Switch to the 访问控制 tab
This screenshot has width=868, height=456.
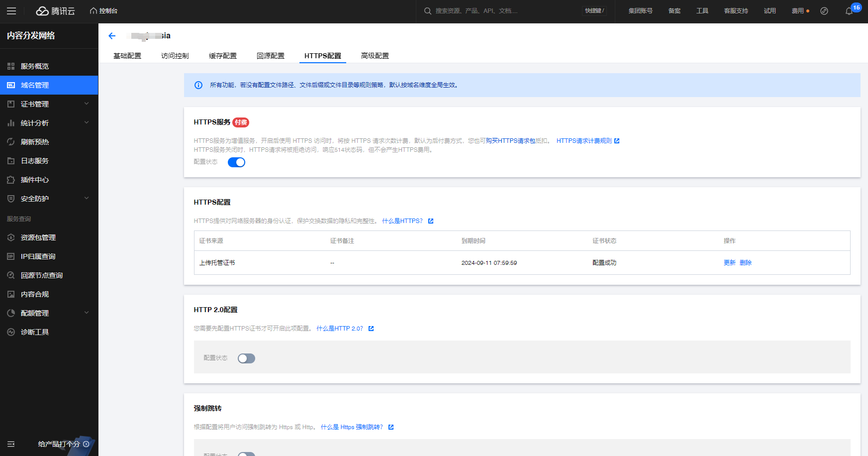[175, 56]
